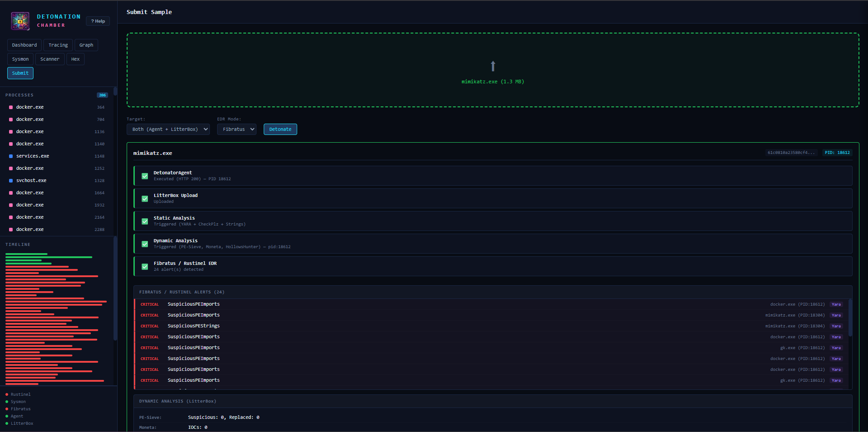Screen dimensions: 868x432
Task: Click the mimikatz.exe file drop zone
Action: [493, 70]
